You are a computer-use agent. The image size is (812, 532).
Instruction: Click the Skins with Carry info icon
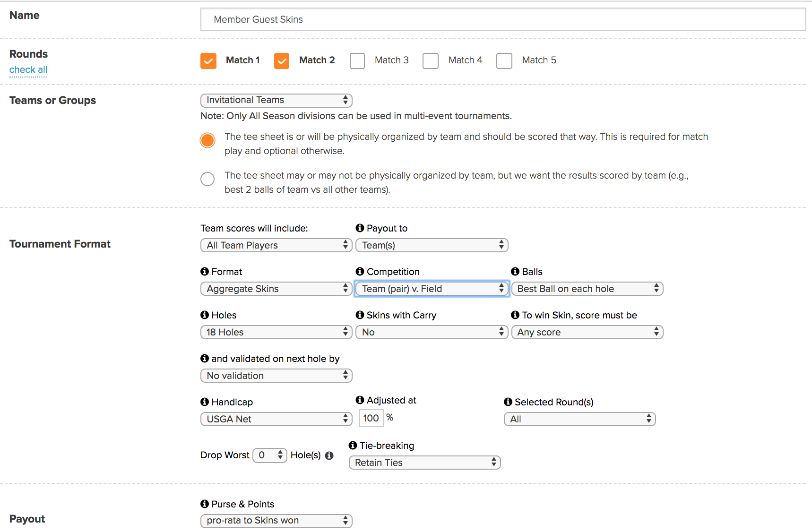click(360, 315)
